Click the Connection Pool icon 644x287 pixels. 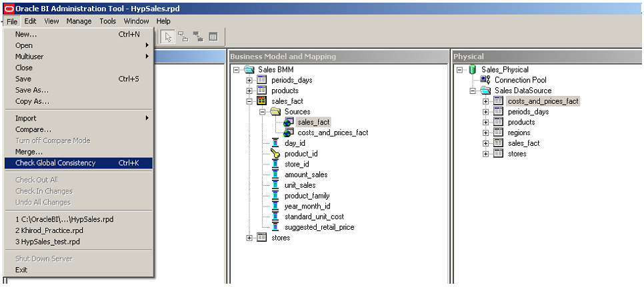coord(485,80)
